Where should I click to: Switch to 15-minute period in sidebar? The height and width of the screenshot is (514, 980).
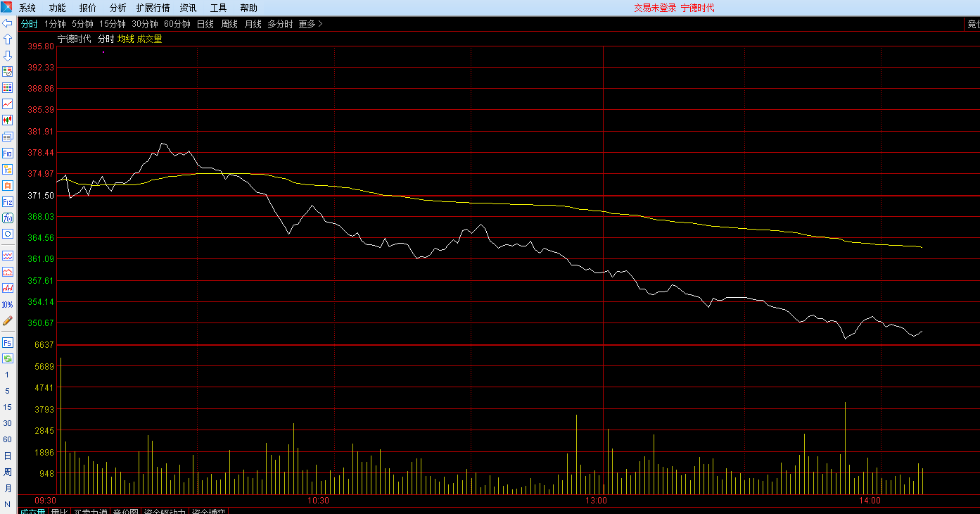[8, 407]
